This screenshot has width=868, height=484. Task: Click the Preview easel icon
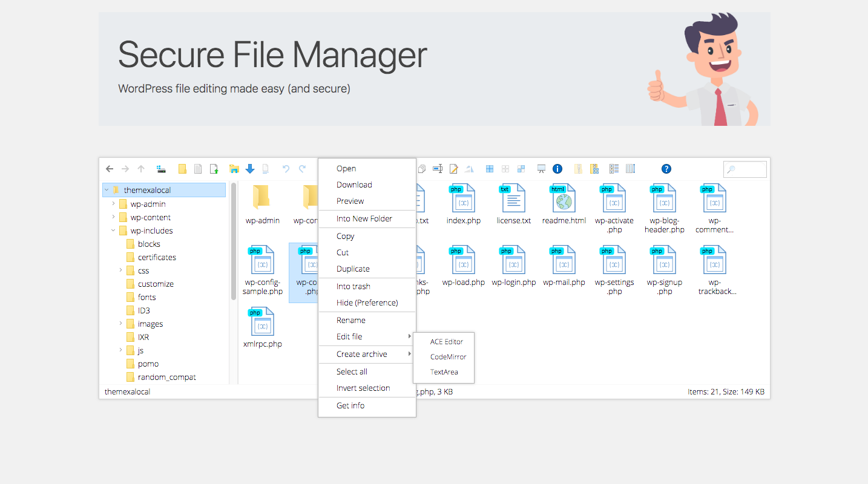click(542, 169)
